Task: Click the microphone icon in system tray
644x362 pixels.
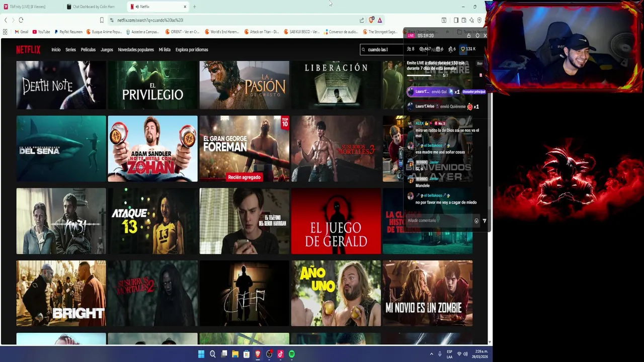Action: point(440,354)
